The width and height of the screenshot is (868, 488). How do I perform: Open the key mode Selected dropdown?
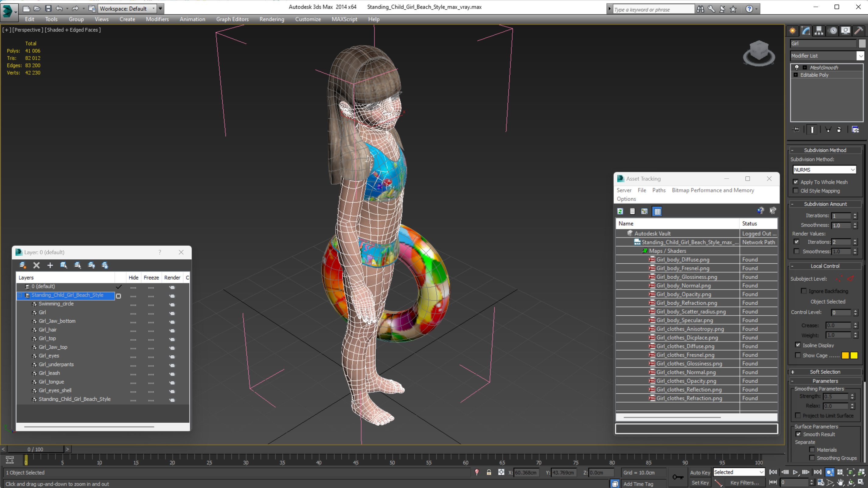click(738, 472)
